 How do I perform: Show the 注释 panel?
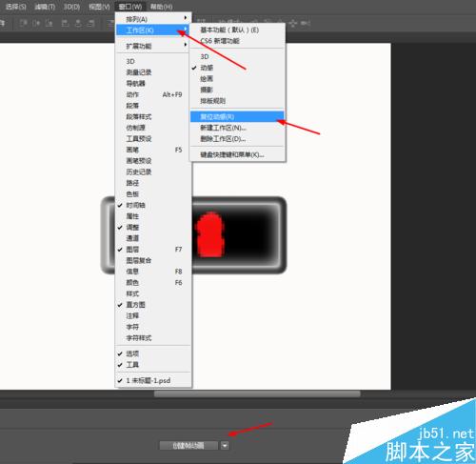(153, 316)
